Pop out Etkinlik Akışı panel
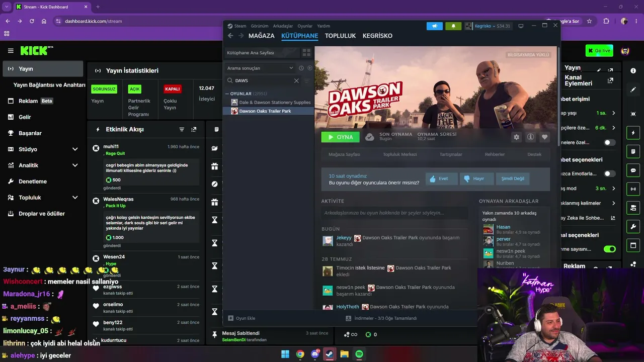644x362 pixels. (194, 129)
